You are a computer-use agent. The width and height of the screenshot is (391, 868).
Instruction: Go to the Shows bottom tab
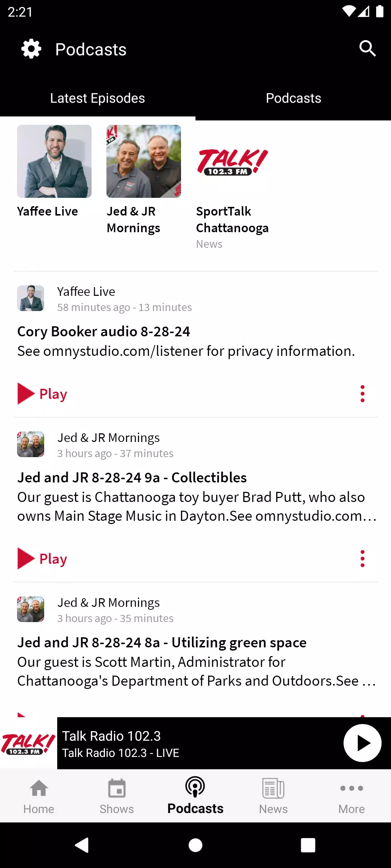click(x=117, y=796)
